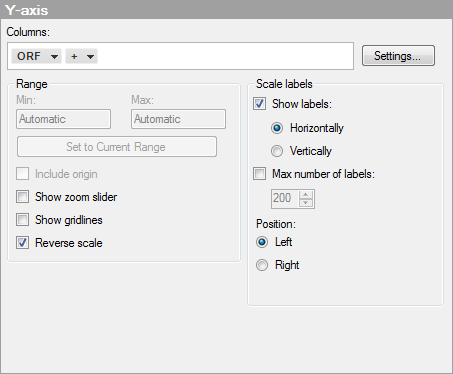Select the Horizontally radio button
Screen dimensions: 453x374
click(x=277, y=128)
